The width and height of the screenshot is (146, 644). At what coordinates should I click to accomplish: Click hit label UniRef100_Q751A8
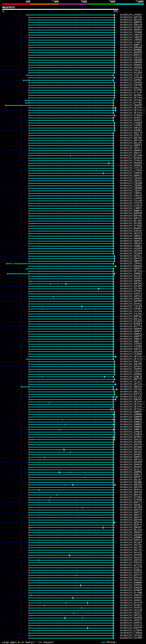[131, 77]
